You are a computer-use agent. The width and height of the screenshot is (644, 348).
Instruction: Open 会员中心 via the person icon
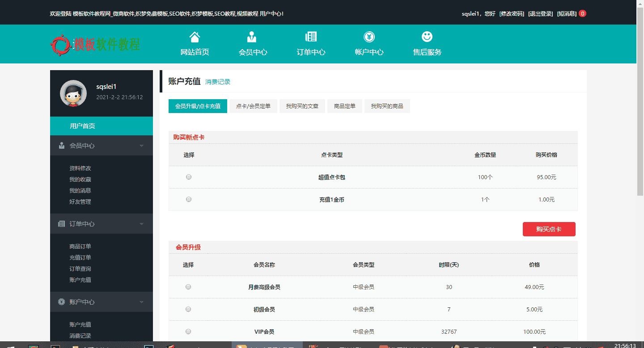pos(253,37)
